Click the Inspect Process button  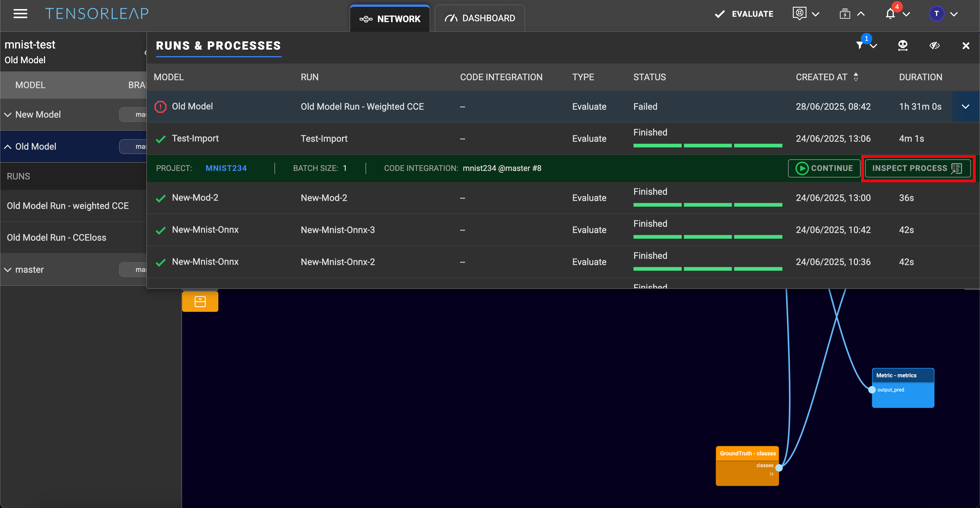[917, 168]
